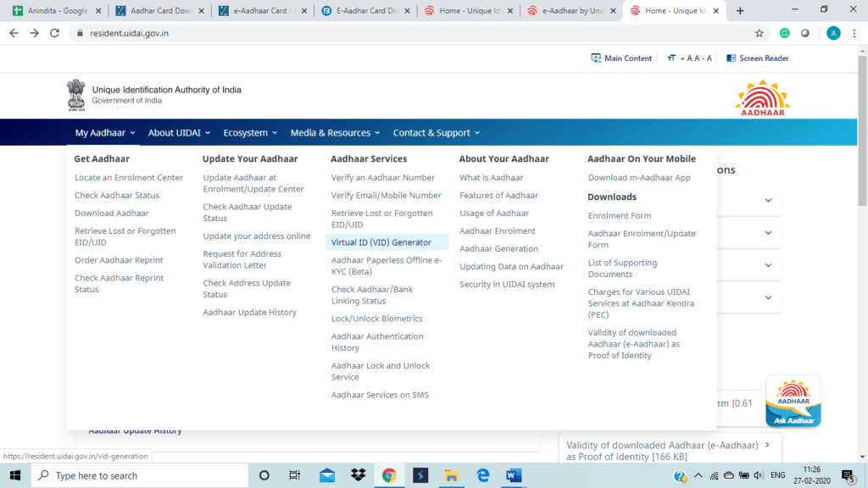Open Dropbox from the Windows taskbar
The image size is (868, 488).
click(x=358, y=475)
